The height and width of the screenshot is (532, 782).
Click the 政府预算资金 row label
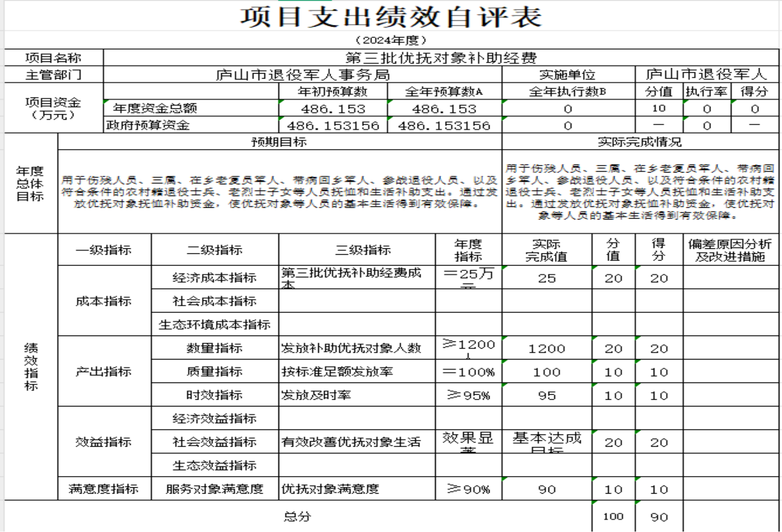tap(148, 125)
